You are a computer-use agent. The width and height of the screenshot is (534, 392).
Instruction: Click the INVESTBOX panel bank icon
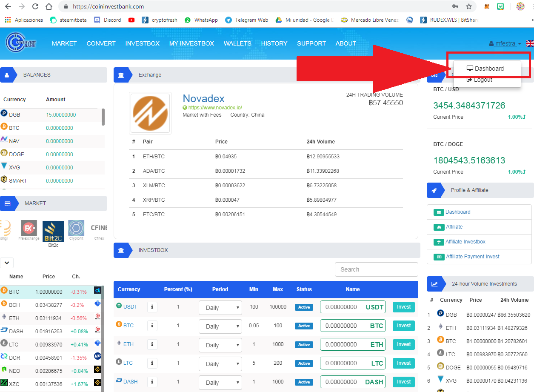121,250
